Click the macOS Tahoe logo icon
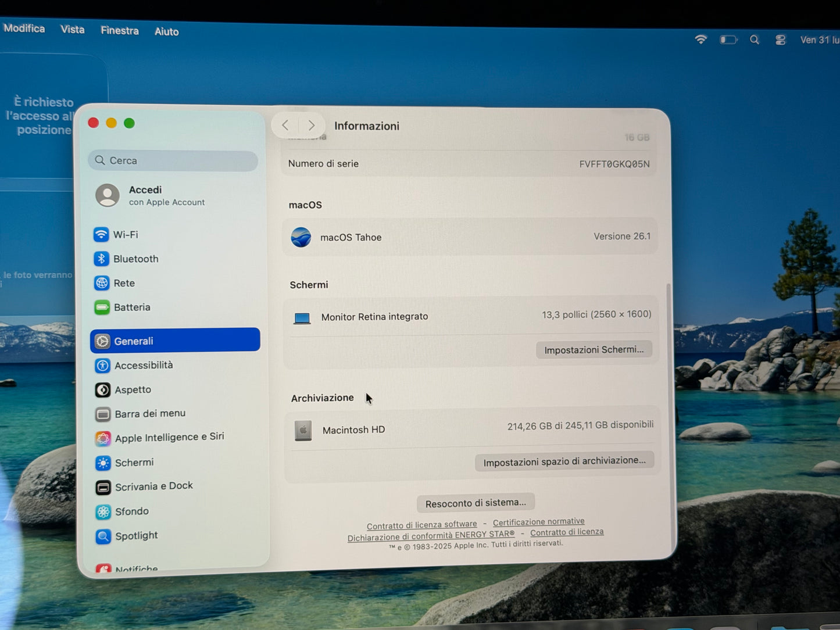 click(301, 237)
